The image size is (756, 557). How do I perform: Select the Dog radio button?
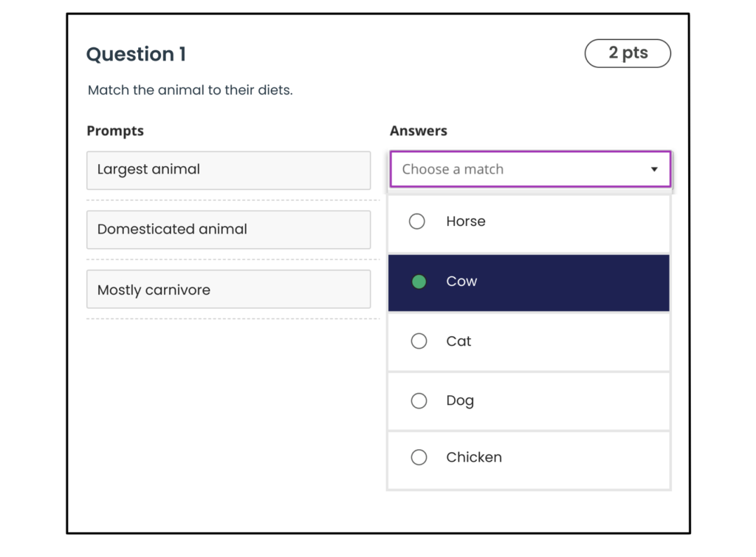pos(419,400)
